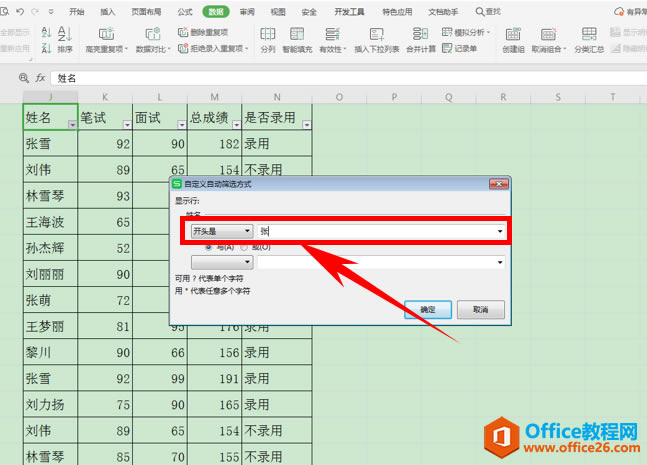Viewport: 647px width, 465px height.
Task: Select the cell with total score 191
Action: coord(215,378)
